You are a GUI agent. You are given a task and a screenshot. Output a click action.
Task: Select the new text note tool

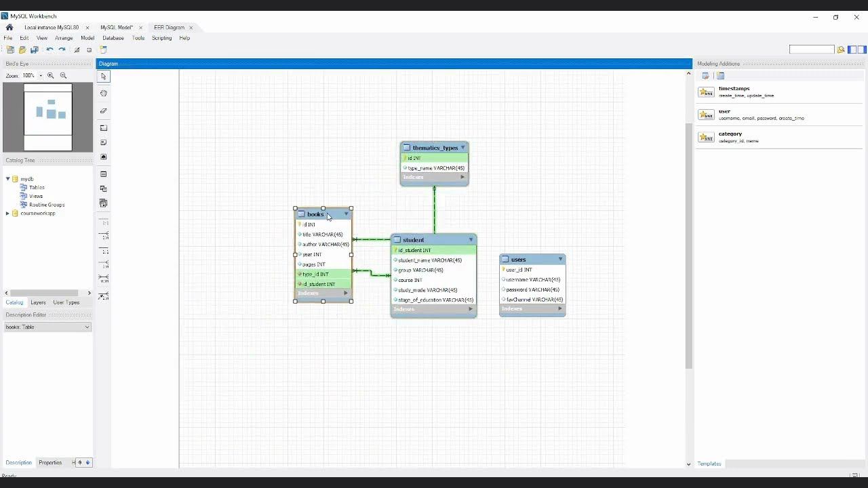pyautogui.click(x=104, y=142)
